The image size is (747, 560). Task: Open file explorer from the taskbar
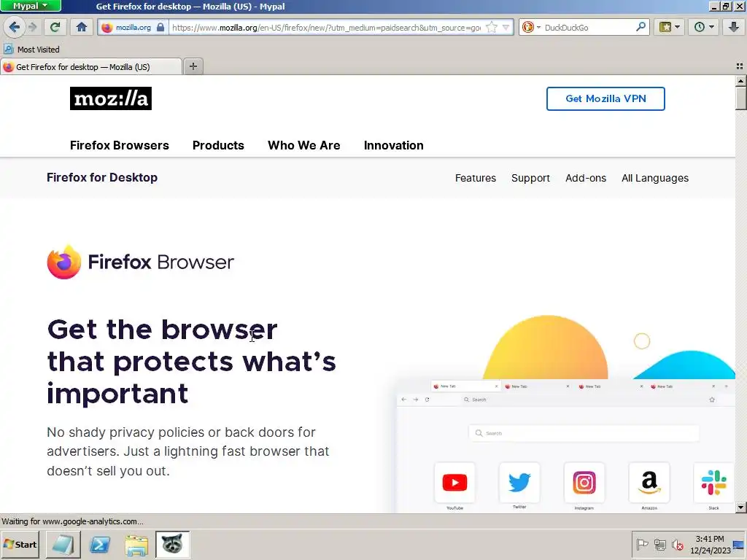pos(136,544)
